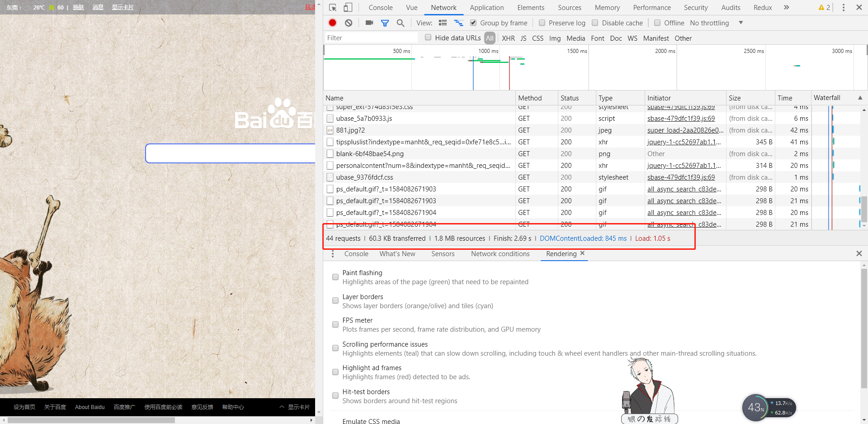Enable Paint flashing in the Rendering panel

point(335,276)
